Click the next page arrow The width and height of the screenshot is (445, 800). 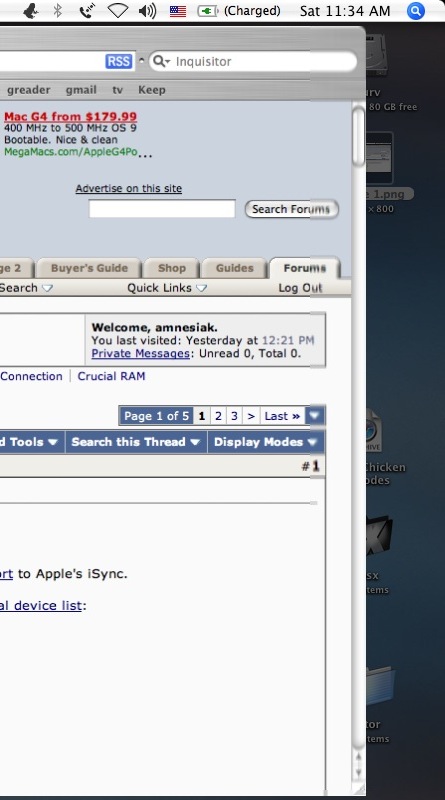251,416
